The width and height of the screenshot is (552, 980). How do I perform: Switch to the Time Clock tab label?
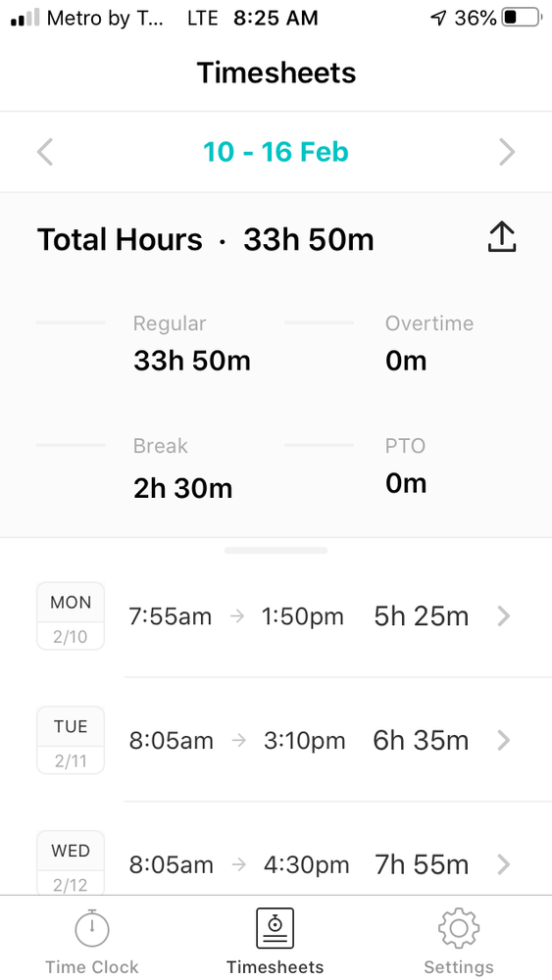pos(92,967)
